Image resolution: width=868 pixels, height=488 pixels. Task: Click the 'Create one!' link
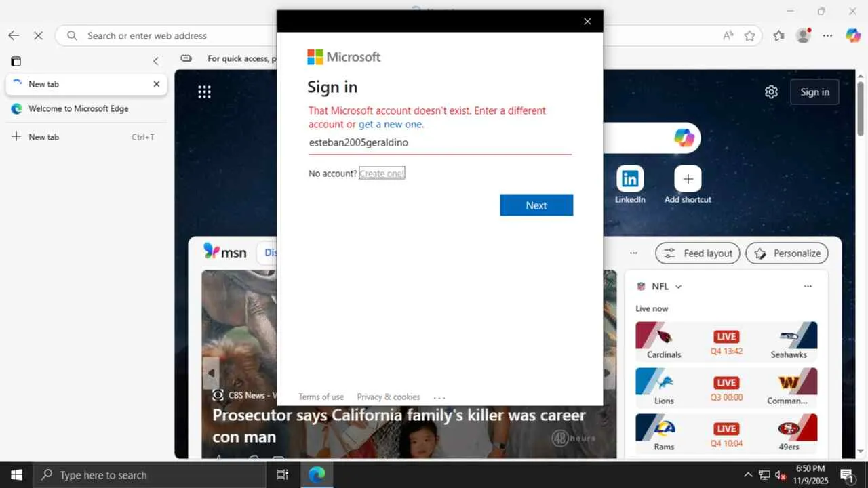[x=382, y=174]
